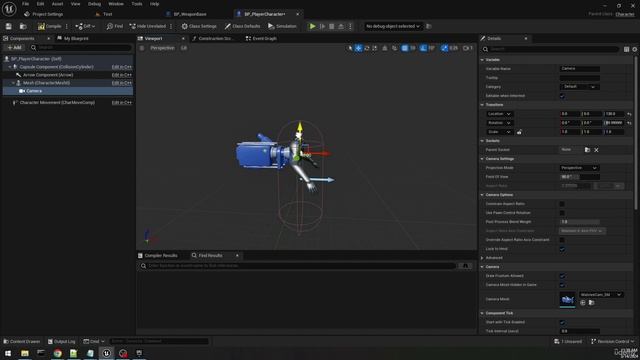Open the Details property matrix grid icon
The width and height of the screenshot is (640, 360).
627,49
